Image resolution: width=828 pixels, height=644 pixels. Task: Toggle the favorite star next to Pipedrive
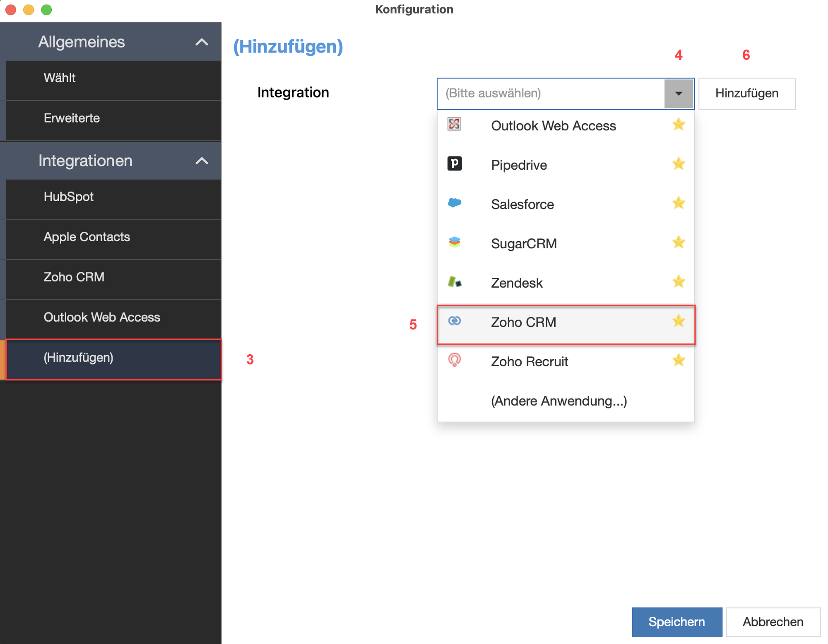click(678, 164)
